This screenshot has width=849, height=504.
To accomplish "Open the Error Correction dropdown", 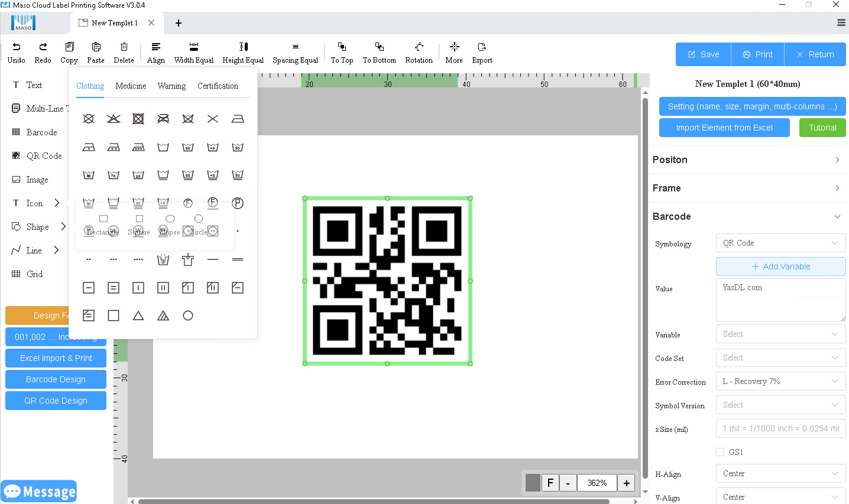I will coord(780,381).
